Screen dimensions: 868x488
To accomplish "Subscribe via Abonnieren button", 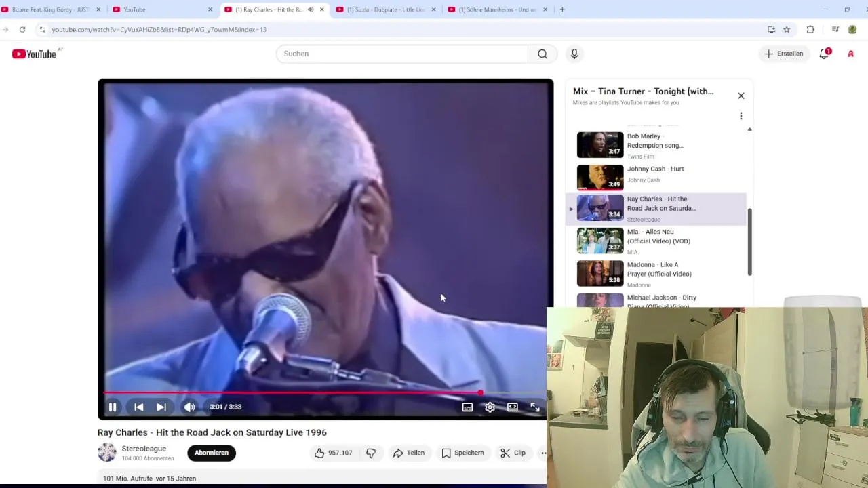I will 212,453.
